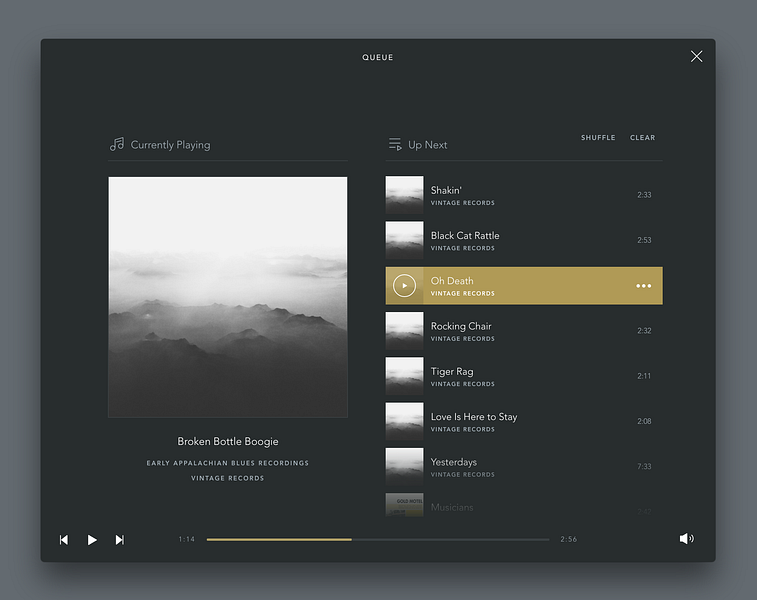Click the playlist icon beside Up Next

pos(395,144)
